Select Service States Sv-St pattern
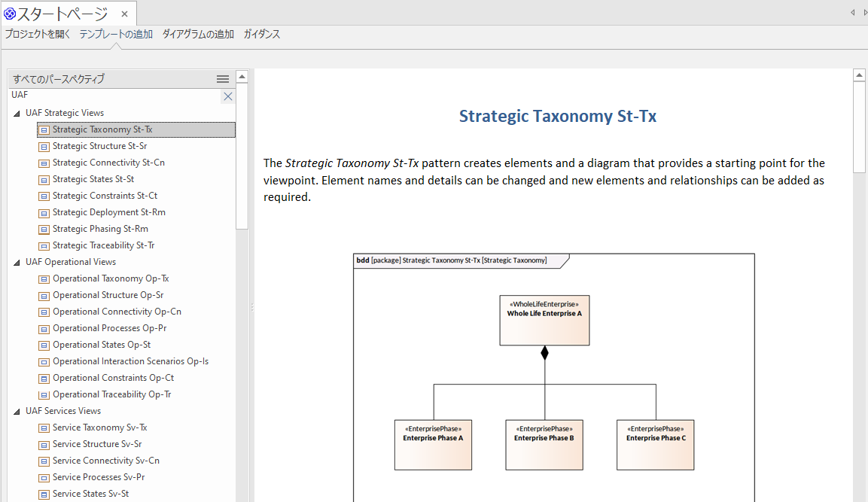Viewport: 868px width, 502px height. tap(91, 494)
